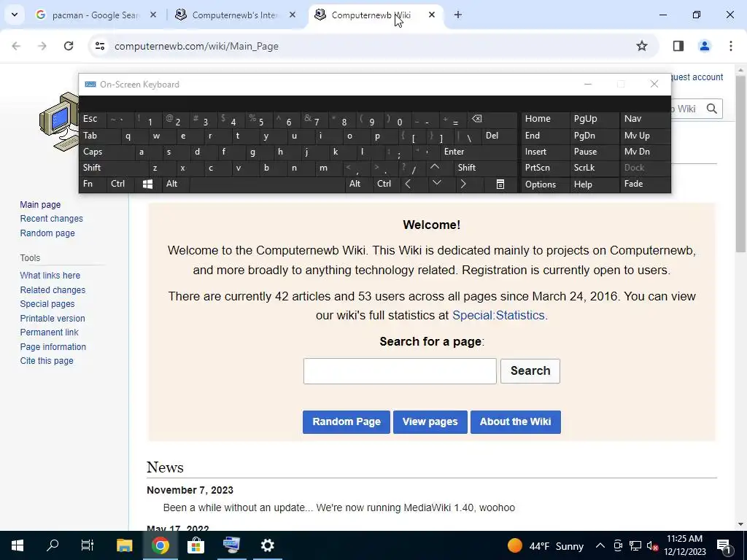Click the Search button beside the page field

(530, 371)
